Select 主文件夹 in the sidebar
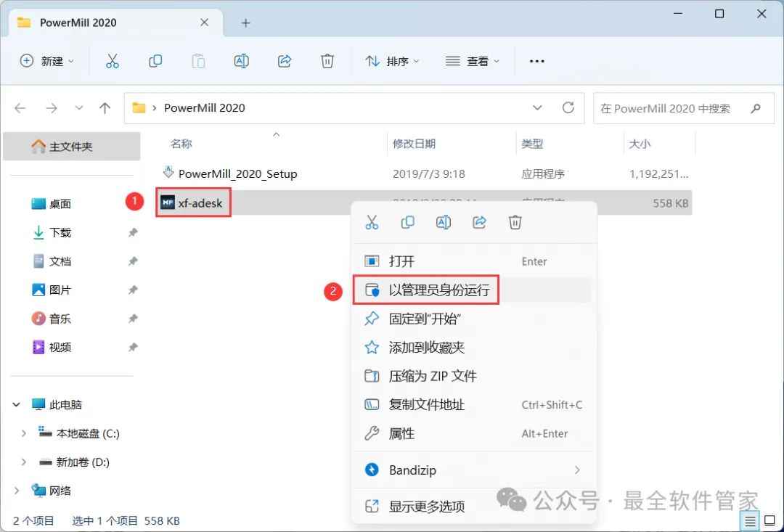784x532 pixels. tap(71, 147)
